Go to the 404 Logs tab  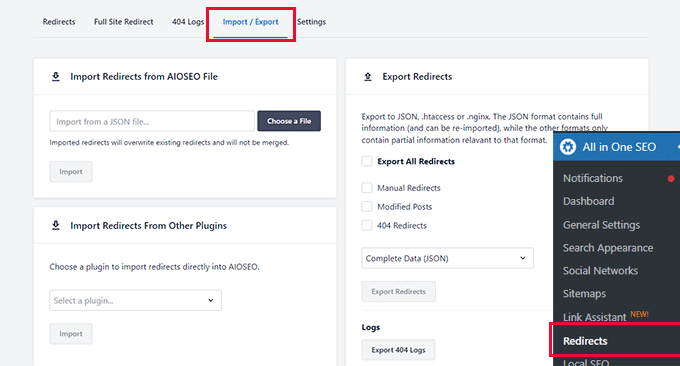click(x=188, y=22)
